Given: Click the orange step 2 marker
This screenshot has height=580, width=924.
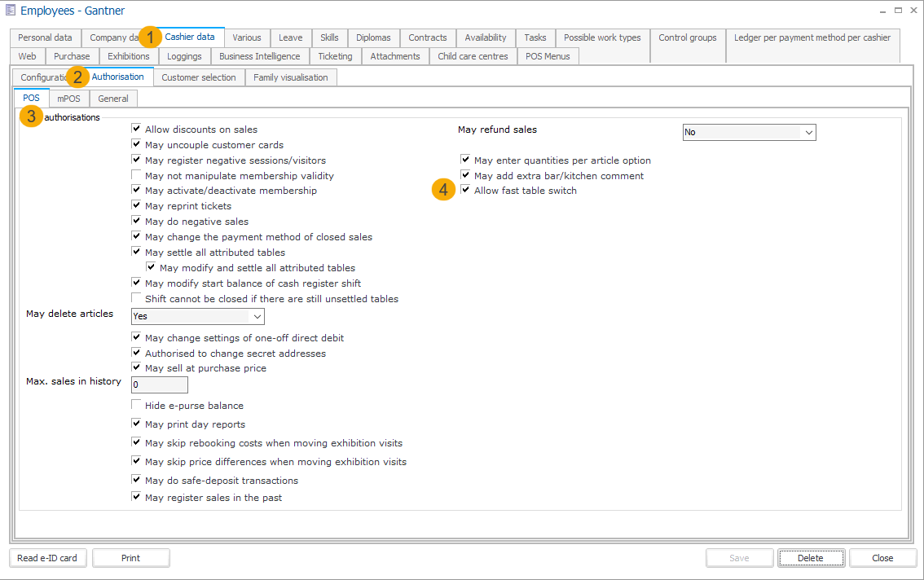Looking at the screenshot, I should 77,77.
